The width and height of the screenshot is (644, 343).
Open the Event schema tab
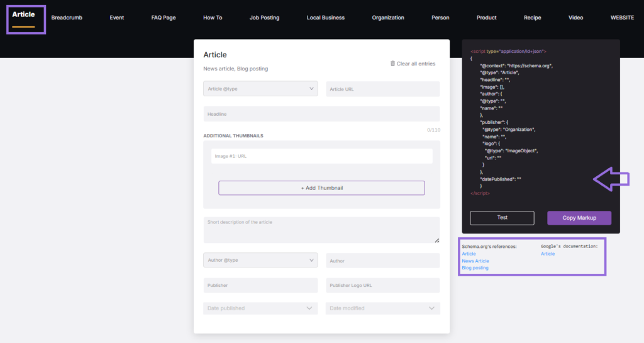pos(116,18)
